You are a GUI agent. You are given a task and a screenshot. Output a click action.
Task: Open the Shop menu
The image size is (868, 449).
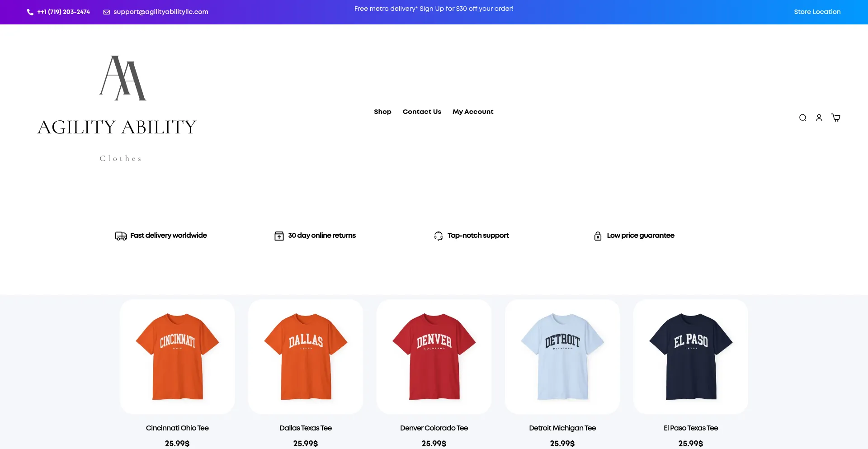382,112
